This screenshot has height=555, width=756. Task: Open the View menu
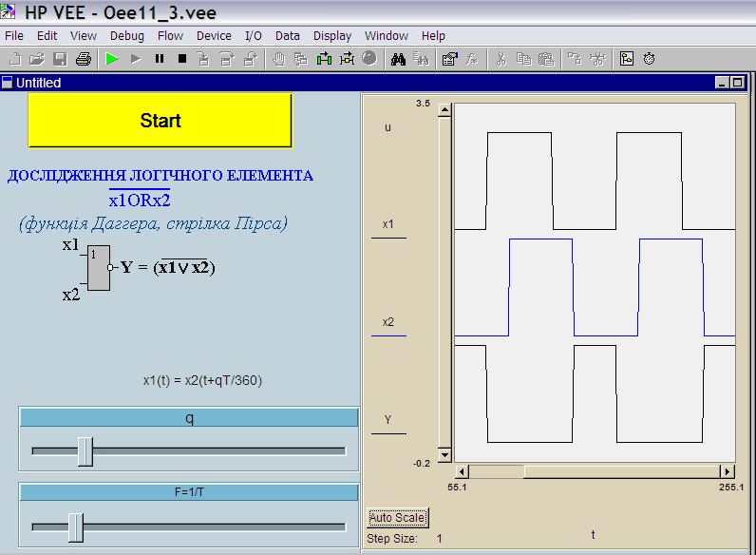click(x=84, y=36)
